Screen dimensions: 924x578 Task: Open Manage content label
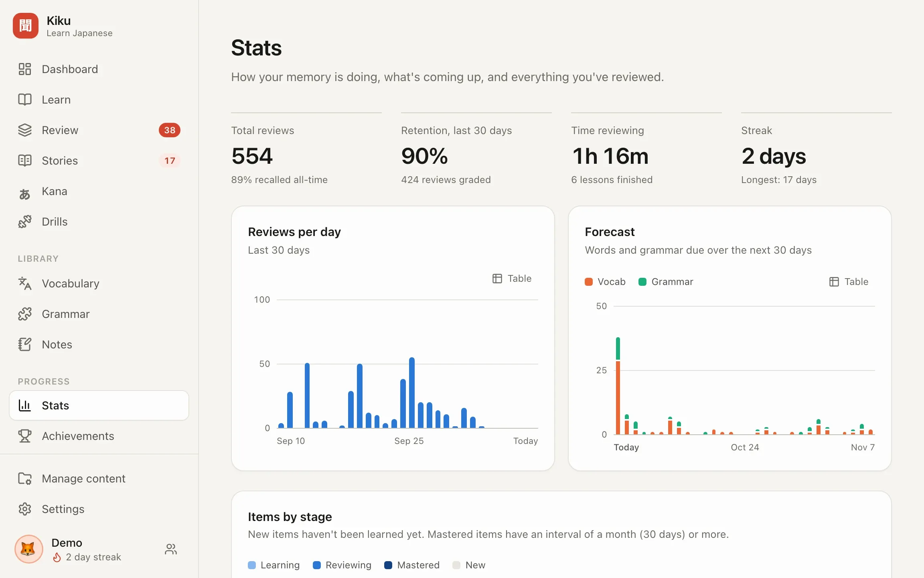pyautogui.click(x=83, y=478)
